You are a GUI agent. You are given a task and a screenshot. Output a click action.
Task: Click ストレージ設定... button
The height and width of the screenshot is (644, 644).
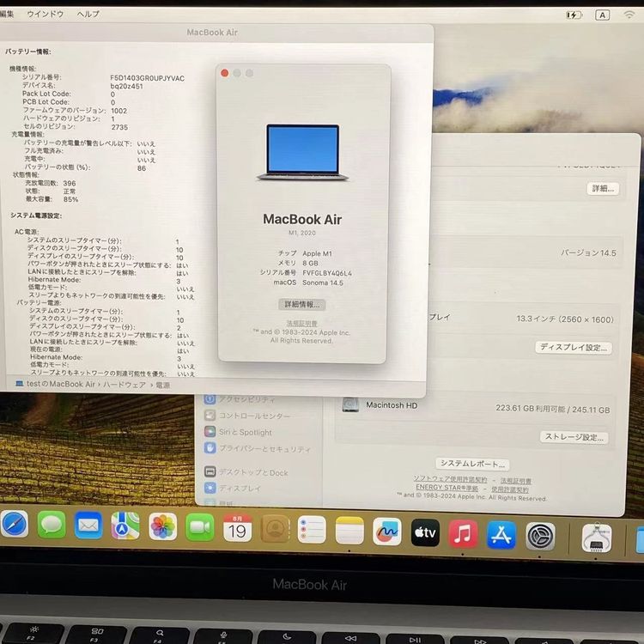click(x=574, y=437)
